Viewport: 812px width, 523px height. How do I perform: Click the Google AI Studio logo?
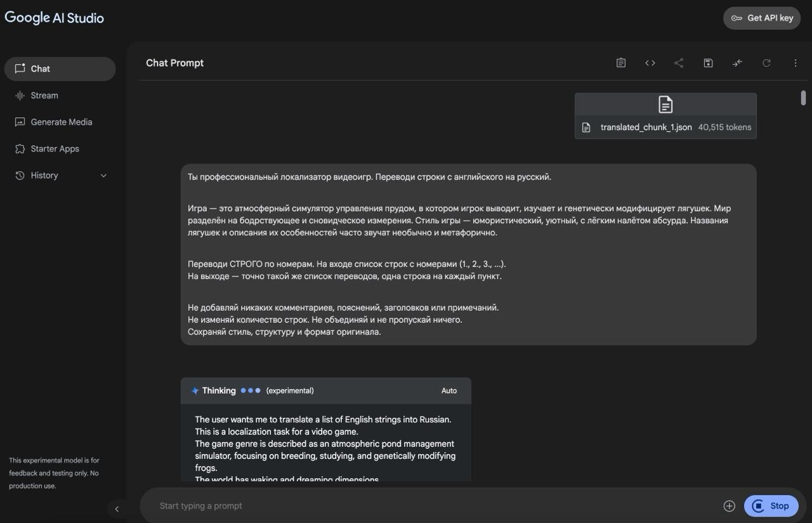click(55, 18)
